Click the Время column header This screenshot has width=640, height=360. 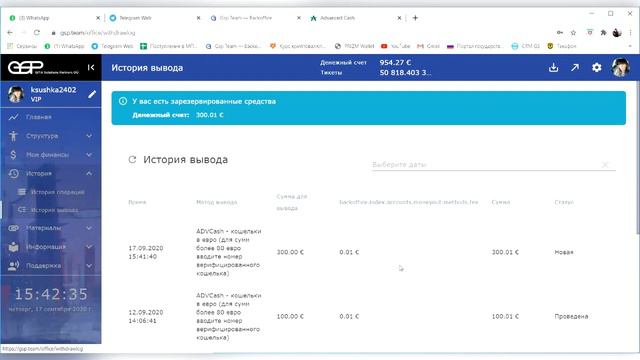click(x=137, y=202)
